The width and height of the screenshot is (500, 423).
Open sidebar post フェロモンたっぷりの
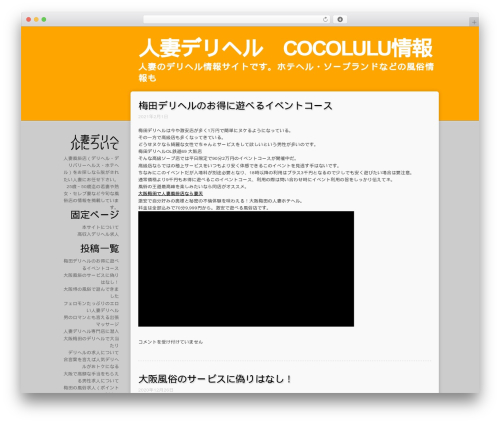coord(91,307)
